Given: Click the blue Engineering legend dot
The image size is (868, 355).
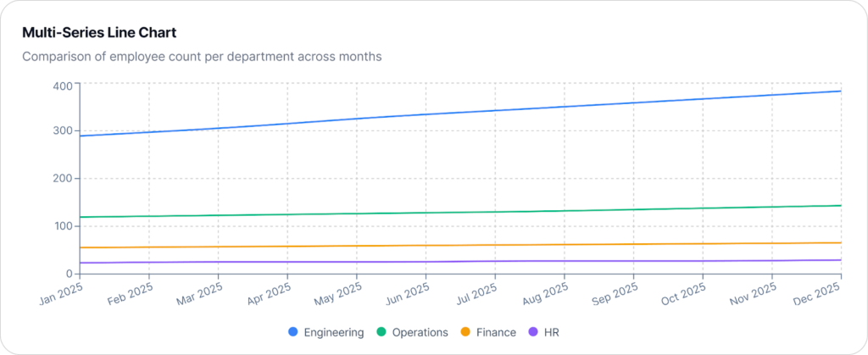Looking at the screenshot, I should point(294,332).
